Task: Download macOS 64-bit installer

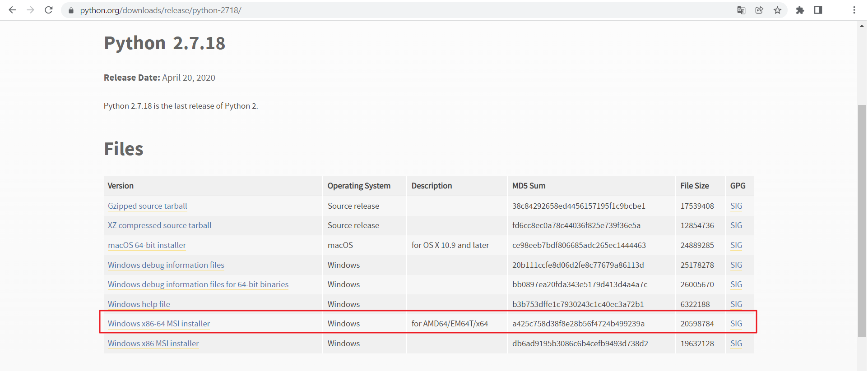Action: (x=147, y=245)
